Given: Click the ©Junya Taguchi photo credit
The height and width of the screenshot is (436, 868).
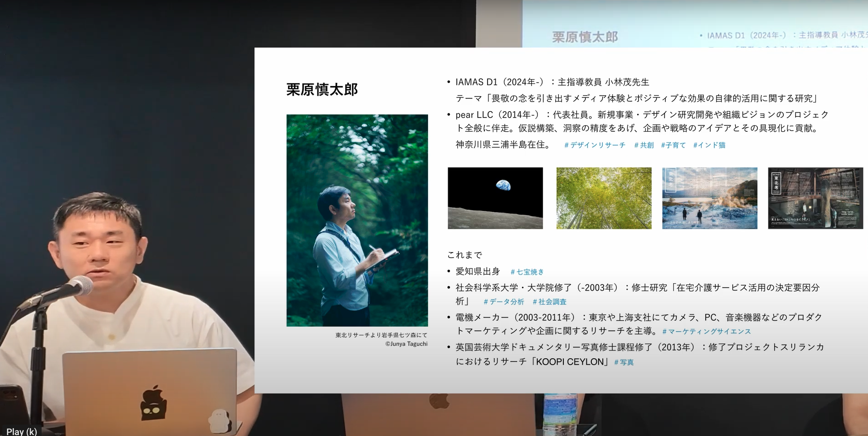Looking at the screenshot, I should click(x=406, y=344).
